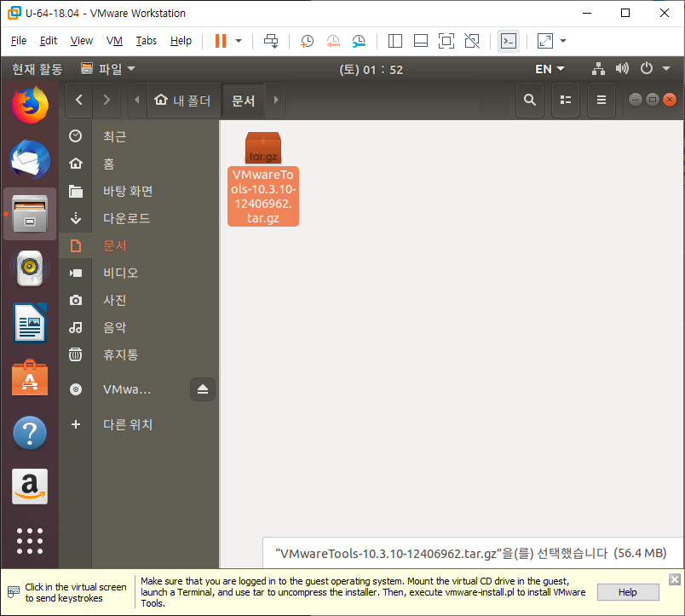Image resolution: width=685 pixels, height=616 pixels.
Task: Enter full screen mode
Action: coord(446,41)
